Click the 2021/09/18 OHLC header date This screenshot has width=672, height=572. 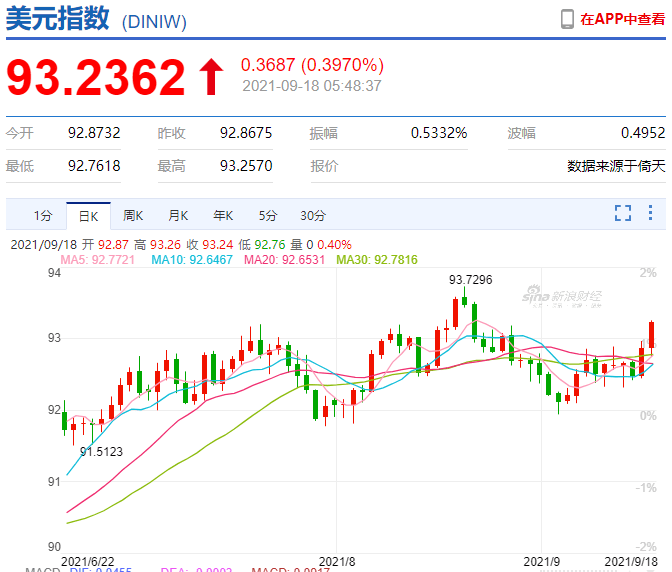pos(43,245)
